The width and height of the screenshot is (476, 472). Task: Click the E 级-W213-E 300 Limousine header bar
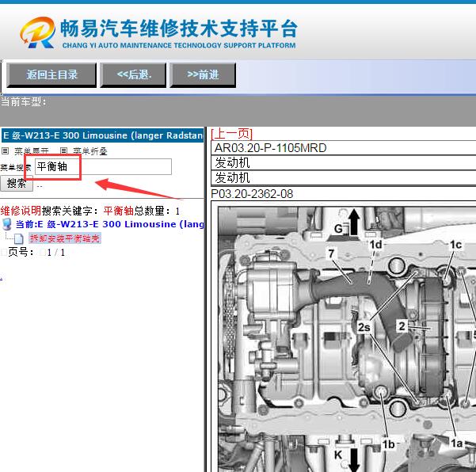pyautogui.click(x=103, y=135)
